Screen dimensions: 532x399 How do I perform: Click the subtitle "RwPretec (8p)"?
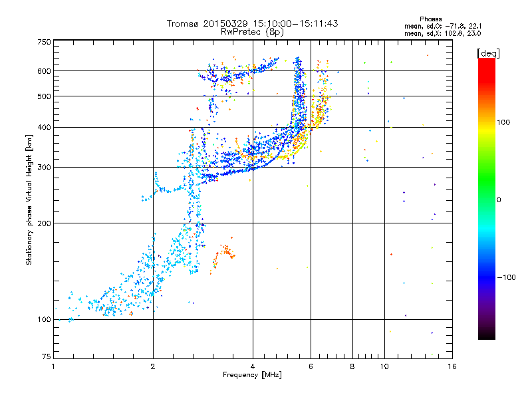(x=252, y=32)
